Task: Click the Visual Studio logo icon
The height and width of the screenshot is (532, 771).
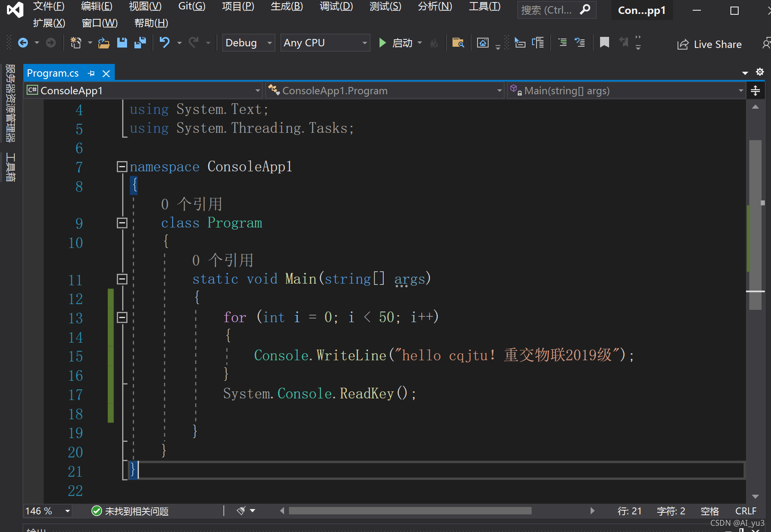Action: click(x=15, y=9)
